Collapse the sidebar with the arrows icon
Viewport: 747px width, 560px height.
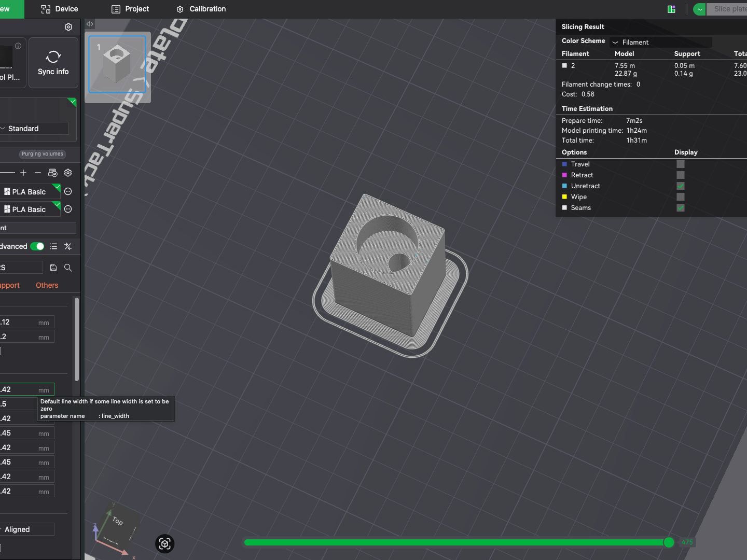[90, 24]
